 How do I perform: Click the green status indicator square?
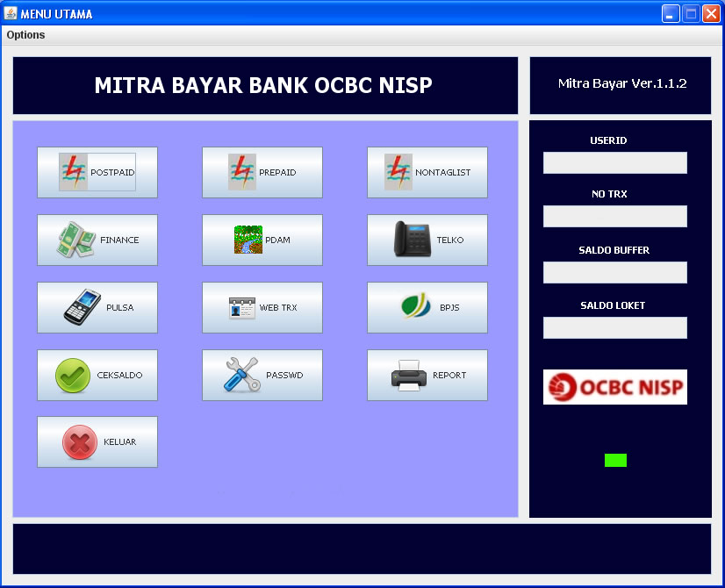tap(614, 459)
